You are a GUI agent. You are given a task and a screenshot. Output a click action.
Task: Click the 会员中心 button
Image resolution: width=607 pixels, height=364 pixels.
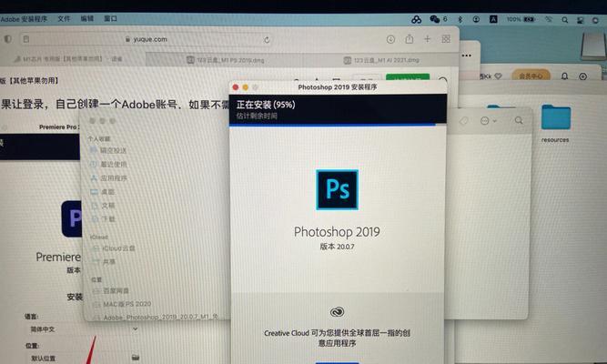click(531, 76)
